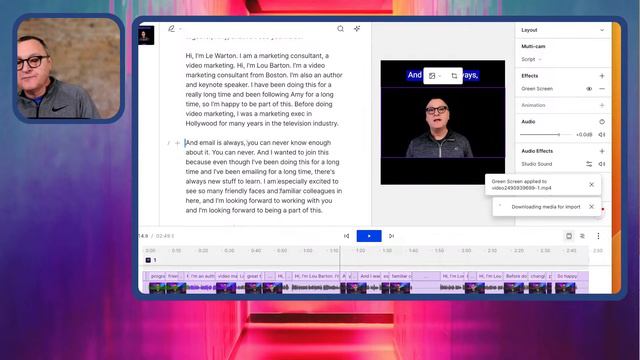This screenshot has width=640, height=360.
Task: Click the 2:00 mark on timeline ruler
Action: [x=466, y=251]
